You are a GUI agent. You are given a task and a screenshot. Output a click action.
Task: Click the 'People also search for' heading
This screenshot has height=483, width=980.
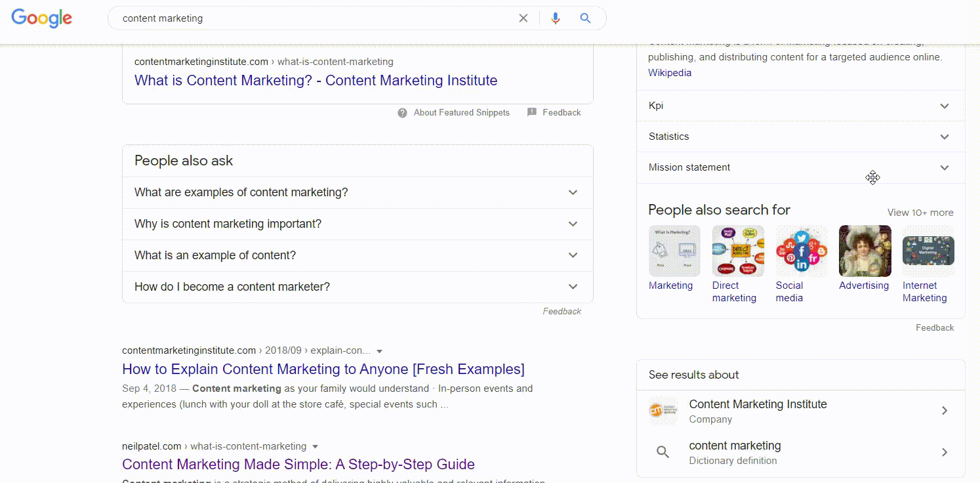[719, 210]
